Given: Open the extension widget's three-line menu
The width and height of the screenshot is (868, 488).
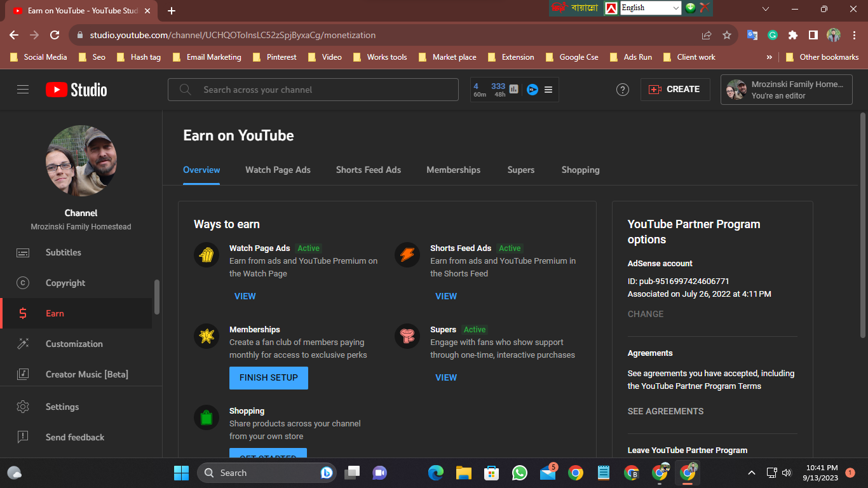Looking at the screenshot, I should tap(548, 90).
